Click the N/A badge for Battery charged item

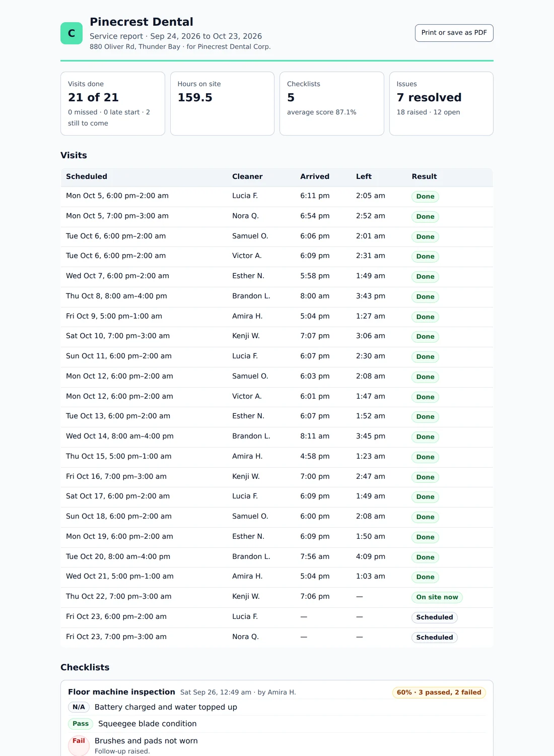79,707
